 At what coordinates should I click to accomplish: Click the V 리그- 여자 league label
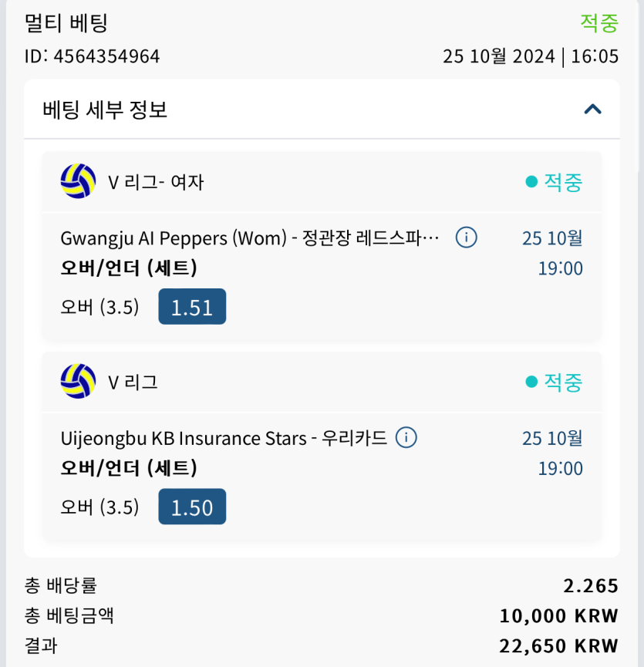point(156,183)
